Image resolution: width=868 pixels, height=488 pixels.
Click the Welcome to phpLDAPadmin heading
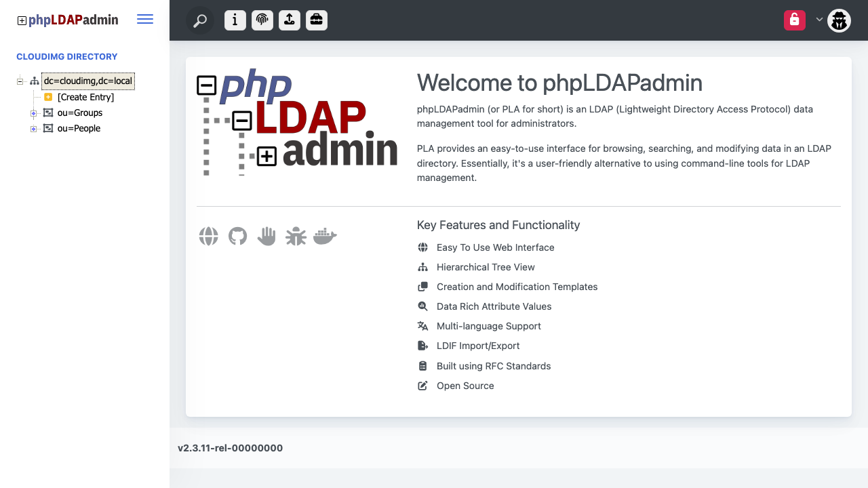(x=559, y=83)
